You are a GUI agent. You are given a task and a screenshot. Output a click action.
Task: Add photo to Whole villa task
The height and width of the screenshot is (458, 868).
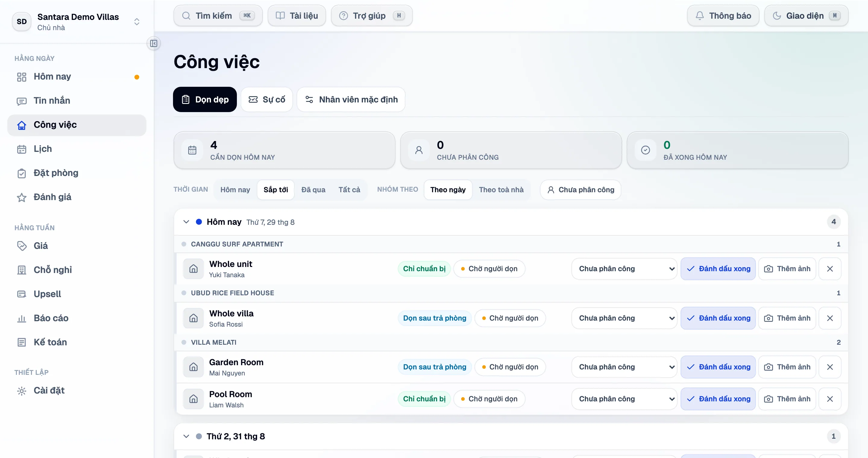(787, 318)
